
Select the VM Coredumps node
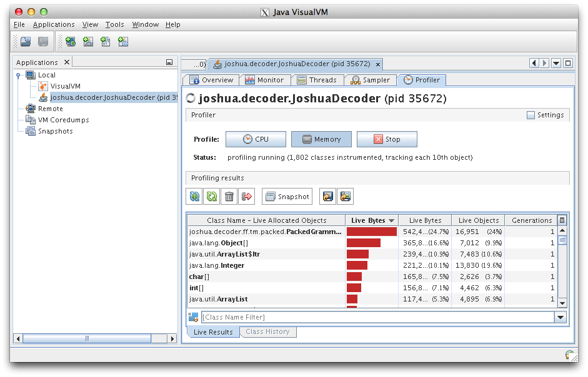63,120
